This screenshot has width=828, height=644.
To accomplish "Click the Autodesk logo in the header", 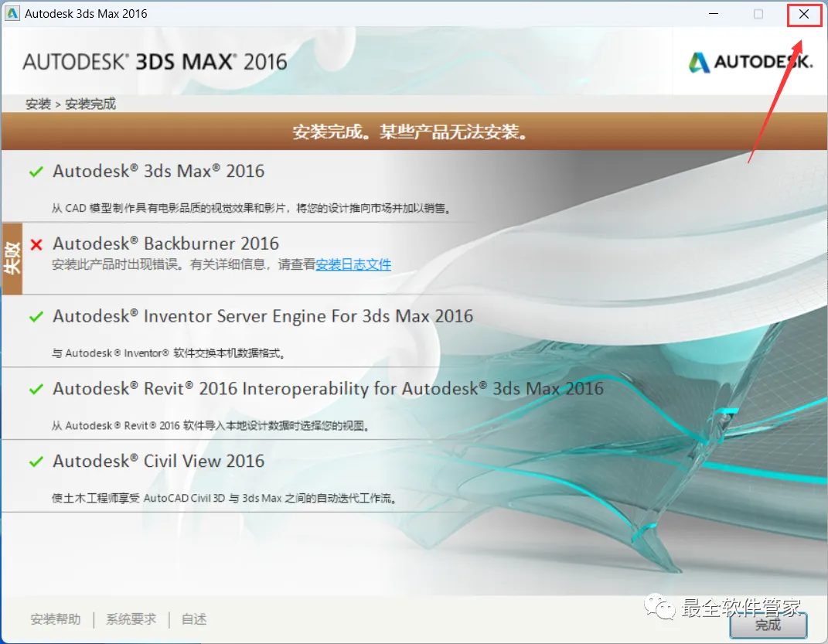I will 751,63.
